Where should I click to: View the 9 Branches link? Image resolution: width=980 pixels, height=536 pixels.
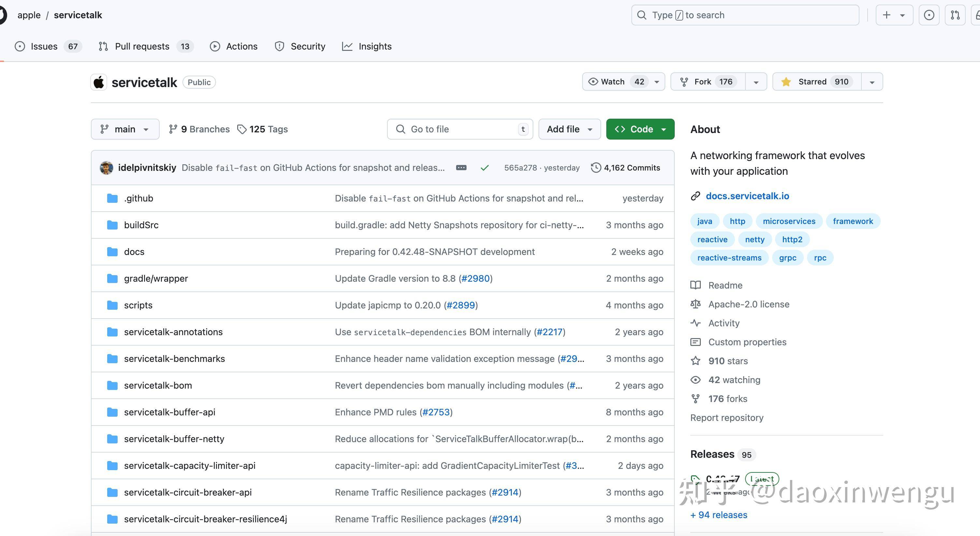click(x=199, y=129)
